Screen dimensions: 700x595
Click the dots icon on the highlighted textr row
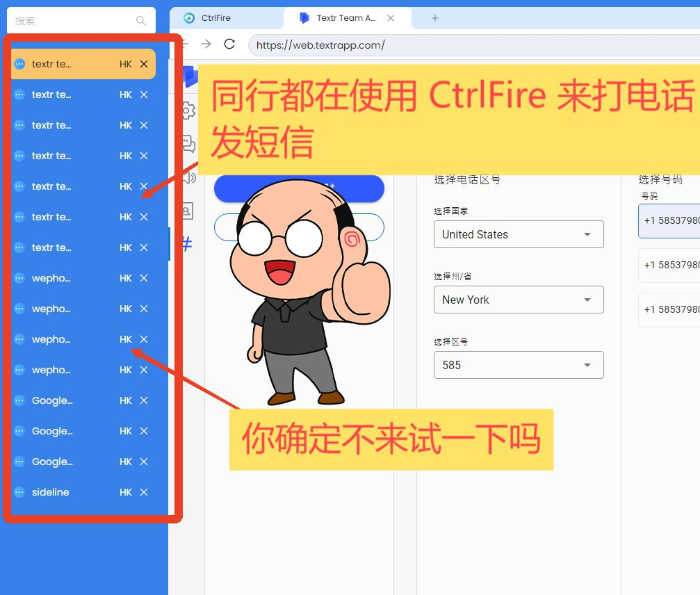click(x=19, y=64)
